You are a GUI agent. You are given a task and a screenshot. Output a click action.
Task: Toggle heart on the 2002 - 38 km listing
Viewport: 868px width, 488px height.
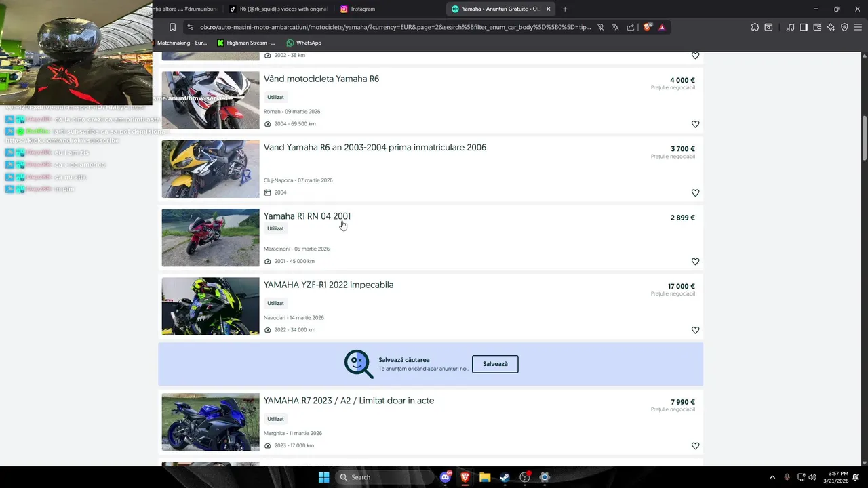pos(695,56)
